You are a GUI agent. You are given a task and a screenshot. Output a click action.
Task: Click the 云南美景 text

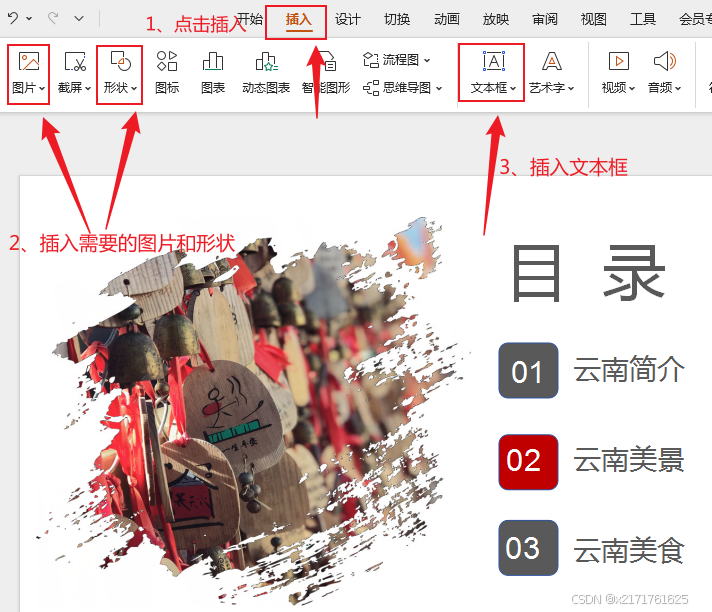[629, 459]
